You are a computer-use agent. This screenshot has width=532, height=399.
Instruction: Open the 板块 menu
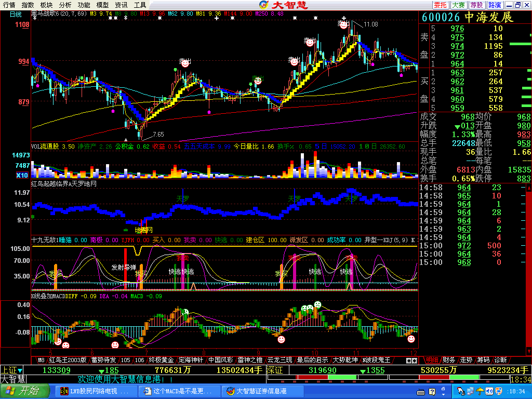pyautogui.click(x=46, y=5)
